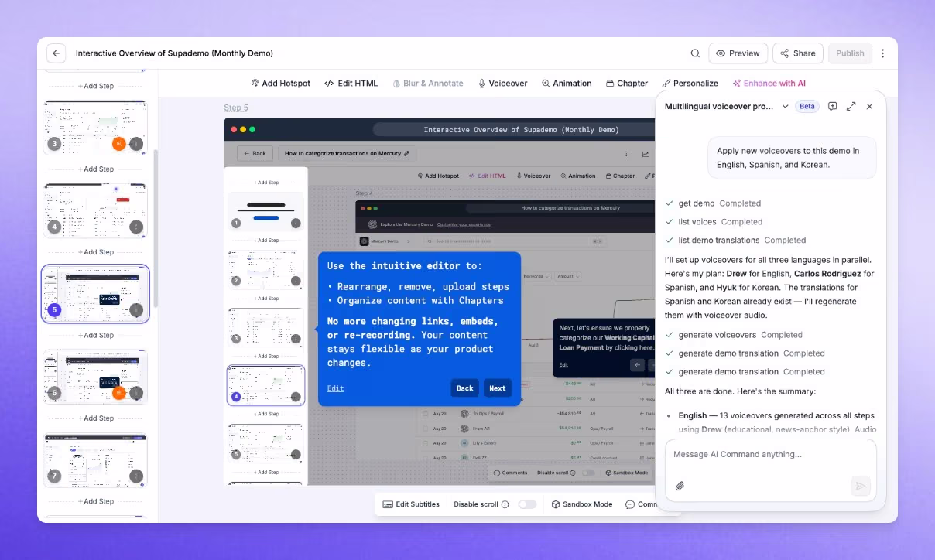Screen dimensions: 935x560
Task: Open the Animation tool
Action: [x=567, y=84]
